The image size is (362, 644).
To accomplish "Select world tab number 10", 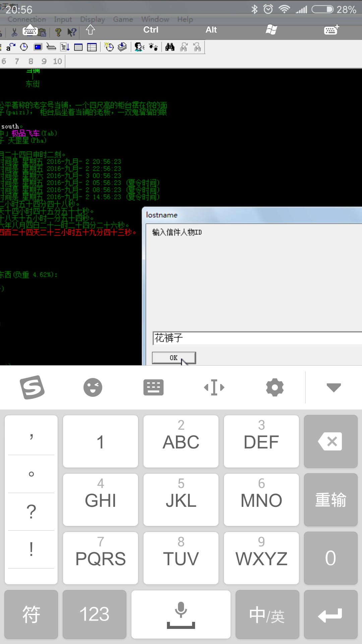I will pos(57,61).
